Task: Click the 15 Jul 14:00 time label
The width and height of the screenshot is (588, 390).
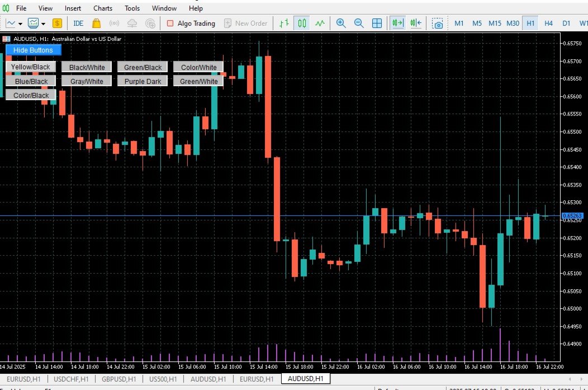Action: (x=263, y=366)
